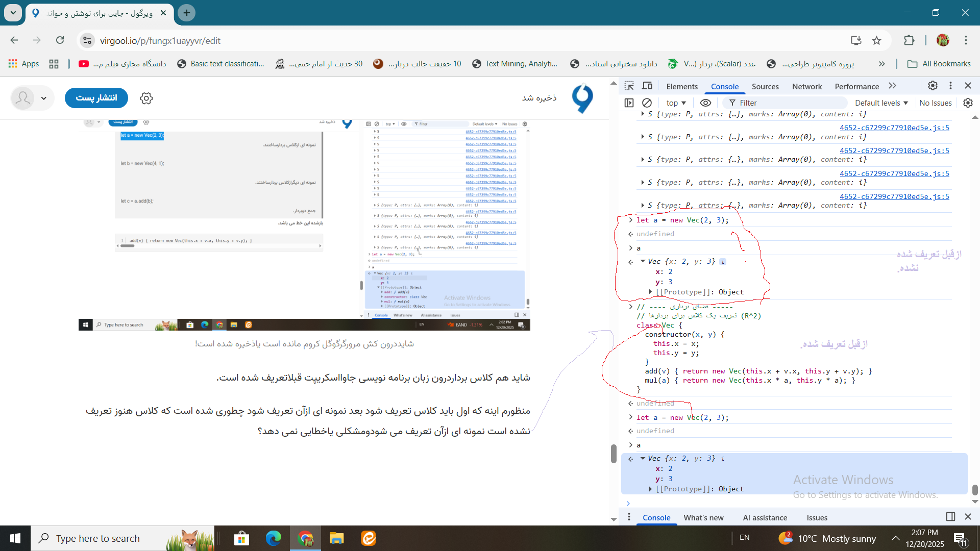Select the DevTools inspect element tool
The height and width of the screenshot is (551, 980).
click(629, 86)
